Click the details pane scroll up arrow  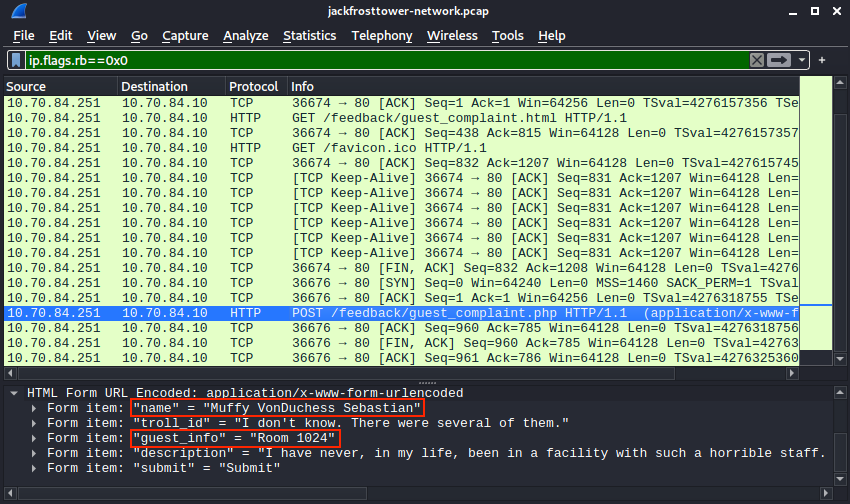(x=840, y=392)
